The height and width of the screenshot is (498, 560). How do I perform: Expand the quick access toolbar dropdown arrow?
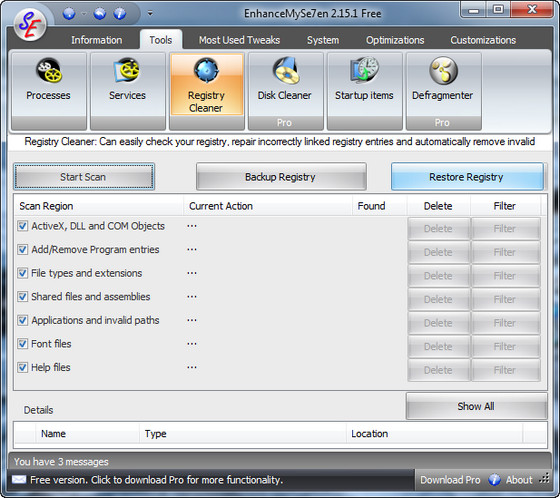pyautogui.click(x=150, y=14)
